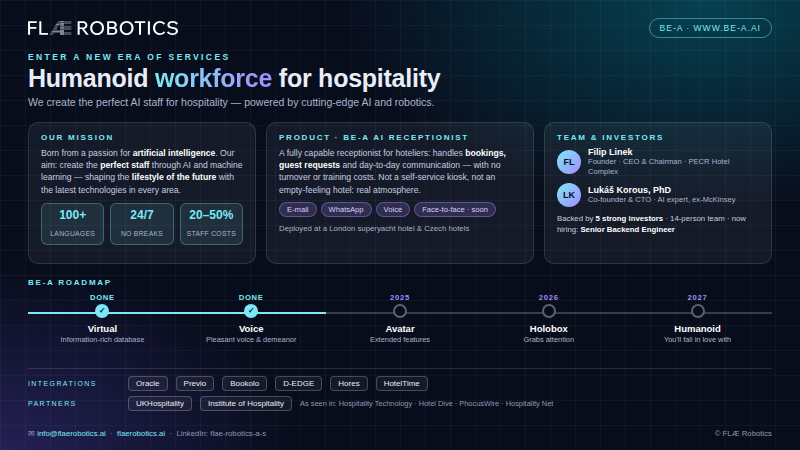Click the TEAM & INVESTORS heading
This screenshot has height=450, width=800.
pyautogui.click(x=610, y=137)
